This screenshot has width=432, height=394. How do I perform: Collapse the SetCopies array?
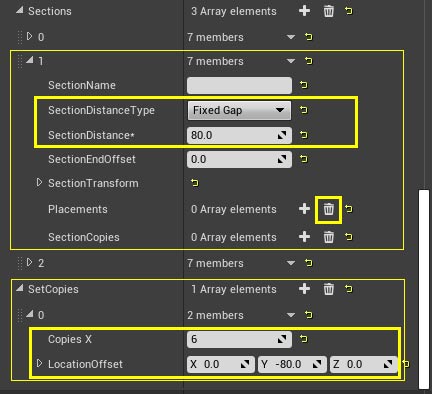[x=20, y=288]
